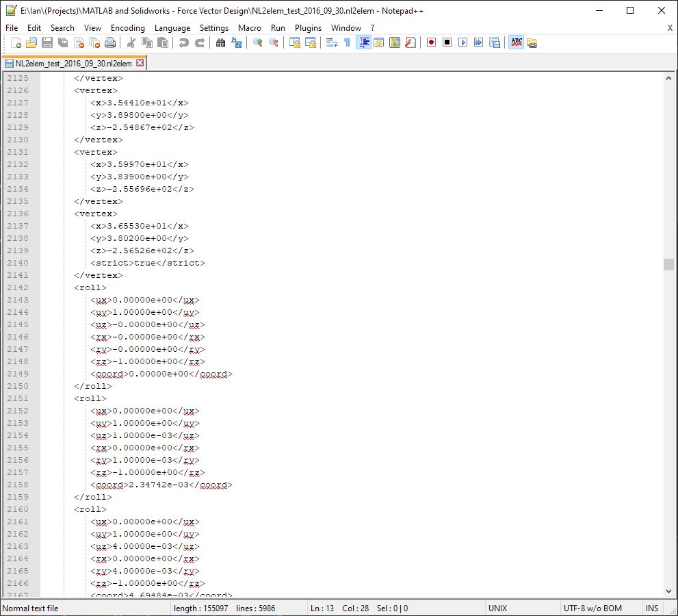The height and width of the screenshot is (616, 678).
Task: Expand the Language menu
Action: (x=172, y=27)
